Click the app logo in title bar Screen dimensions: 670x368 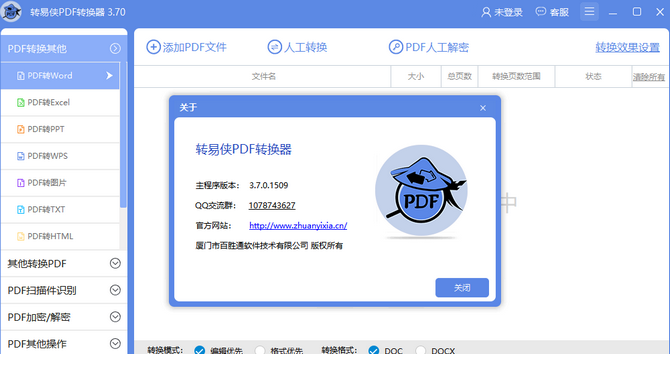pos(12,12)
